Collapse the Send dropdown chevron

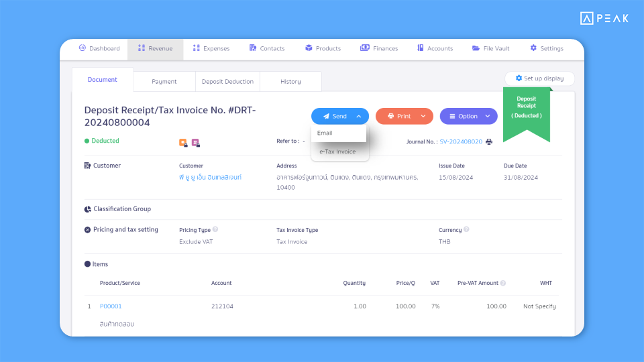click(359, 116)
